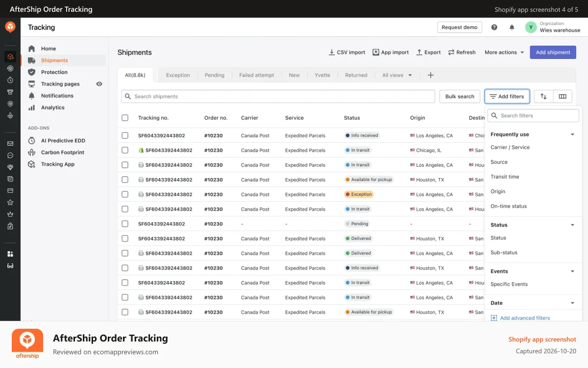Click the Protection shield icon
Screen dimensions: 588x368
[x=32, y=72]
